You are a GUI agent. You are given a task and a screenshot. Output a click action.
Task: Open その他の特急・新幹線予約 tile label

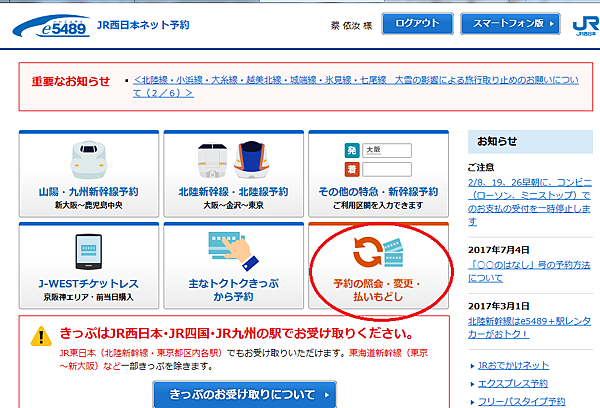pos(378,192)
